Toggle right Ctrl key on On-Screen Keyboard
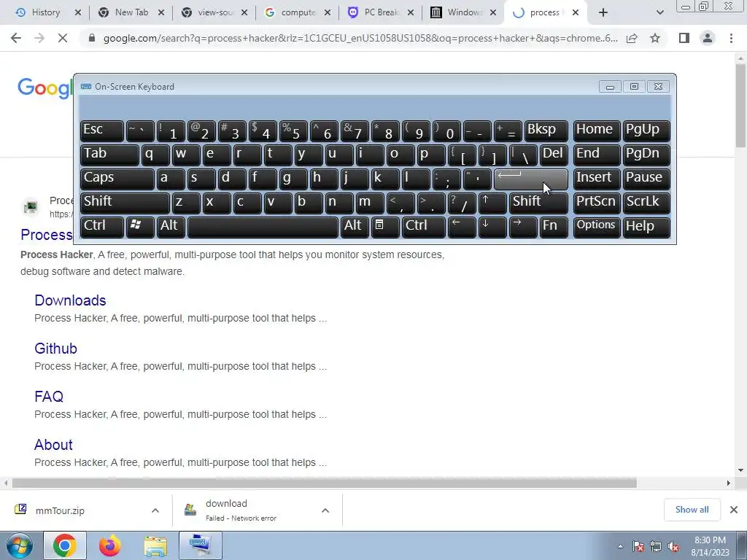This screenshot has width=747, height=560. pos(424,227)
